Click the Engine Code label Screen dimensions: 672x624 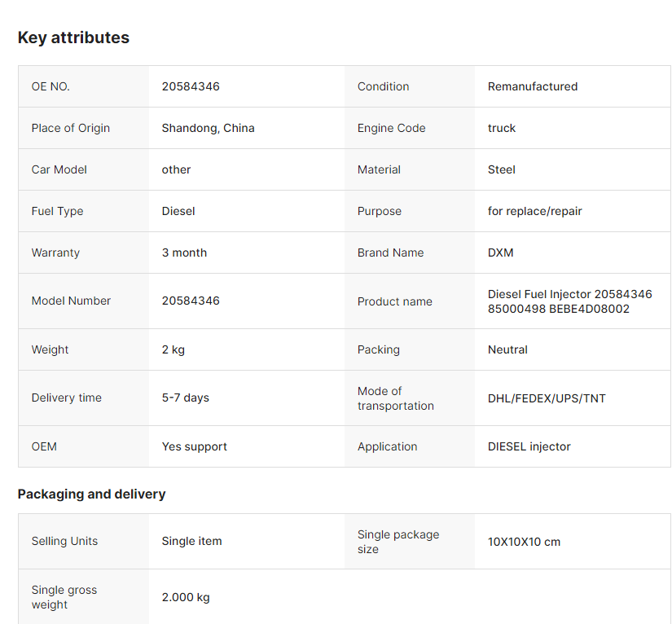(391, 128)
